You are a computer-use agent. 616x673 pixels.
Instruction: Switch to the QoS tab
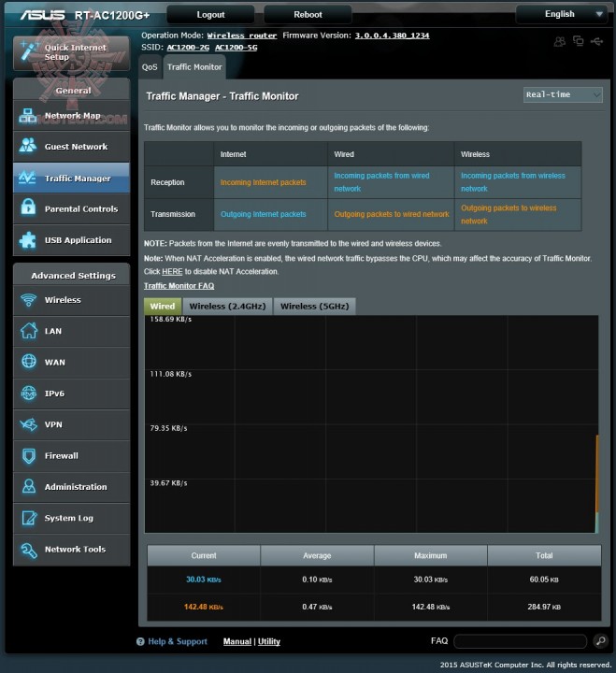point(150,67)
